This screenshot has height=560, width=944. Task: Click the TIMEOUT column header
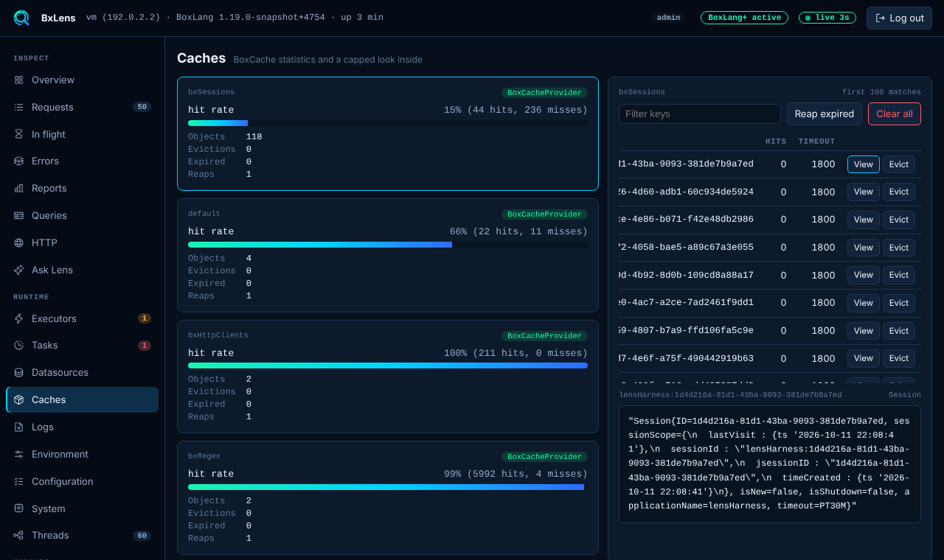click(x=816, y=141)
